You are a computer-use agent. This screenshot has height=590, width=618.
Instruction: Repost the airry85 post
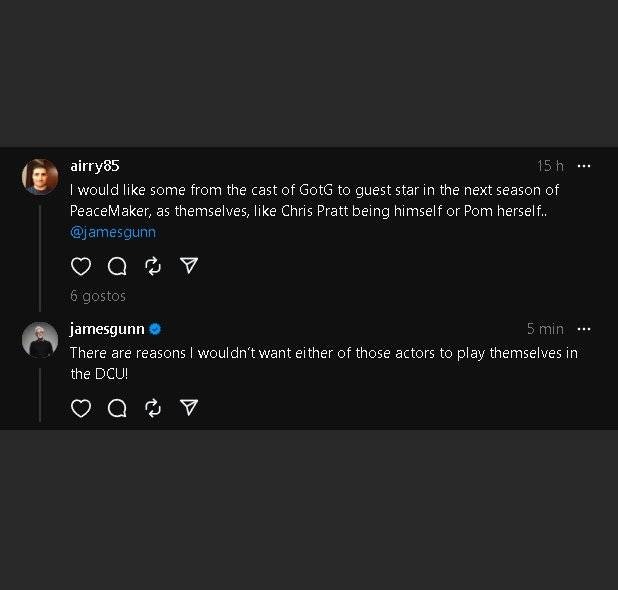pyautogui.click(x=153, y=265)
